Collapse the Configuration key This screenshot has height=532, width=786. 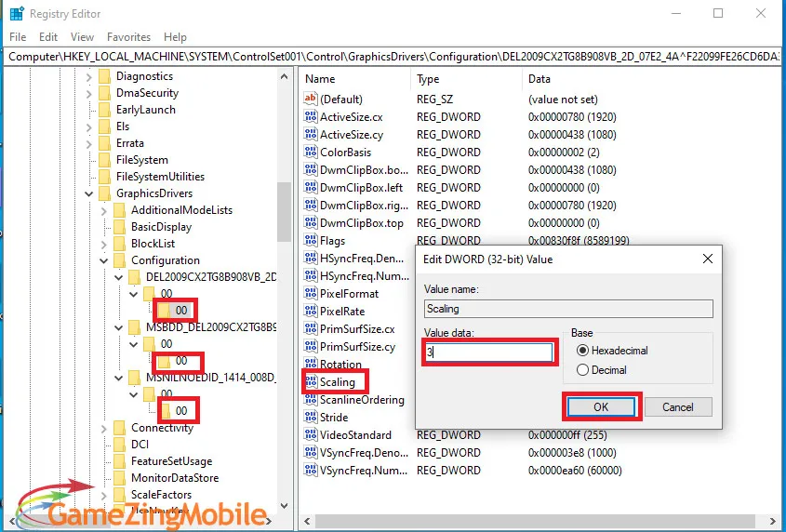click(104, 260)
